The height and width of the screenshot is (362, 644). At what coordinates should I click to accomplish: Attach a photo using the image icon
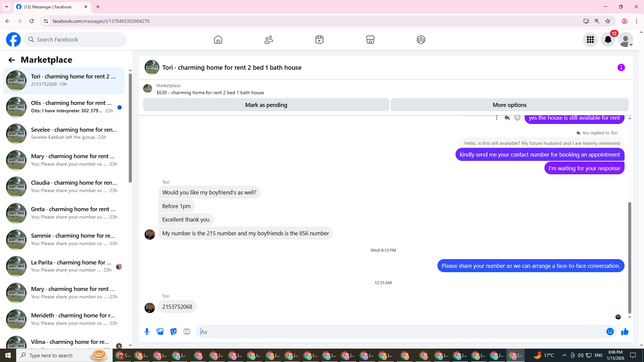[x=160, y=331]
